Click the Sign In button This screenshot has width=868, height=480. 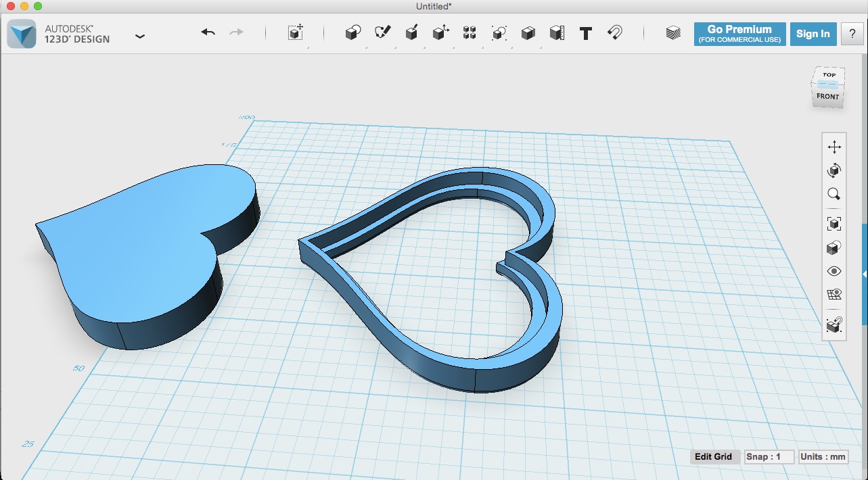pos(813,34)
